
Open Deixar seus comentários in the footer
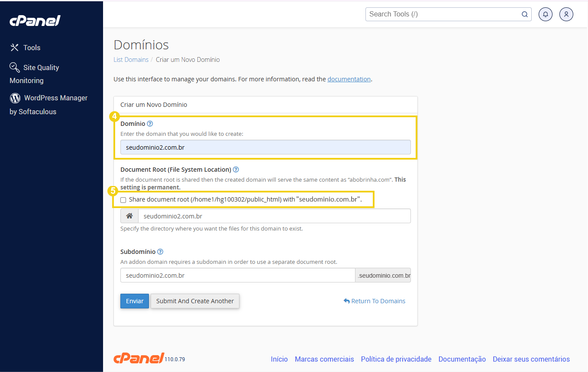[x=531, y=359]
